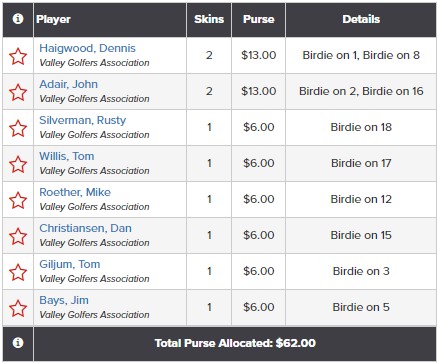Click the star icon next to Bays, Jim
This screenshot has height=363, width=438.
tap(18, 308)
